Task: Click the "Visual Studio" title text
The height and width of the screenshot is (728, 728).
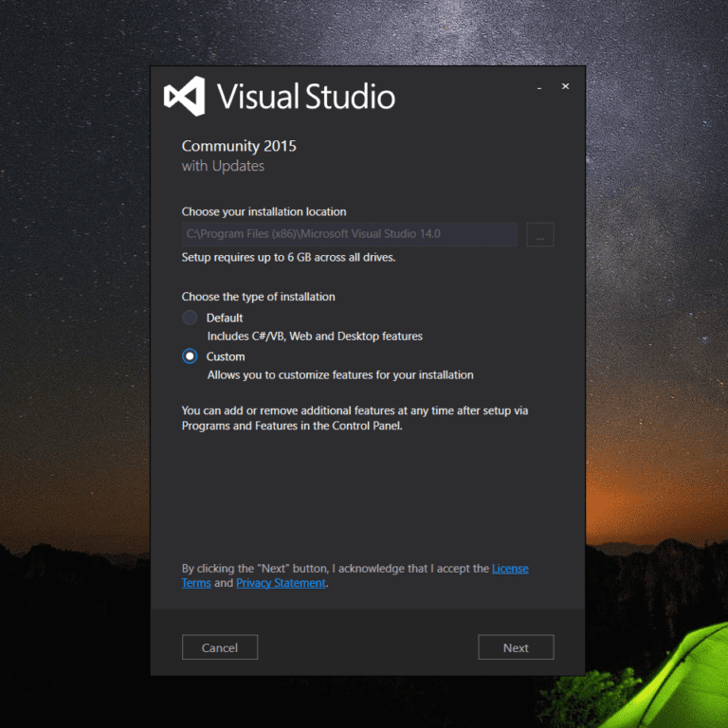Action: coord(305,97)
